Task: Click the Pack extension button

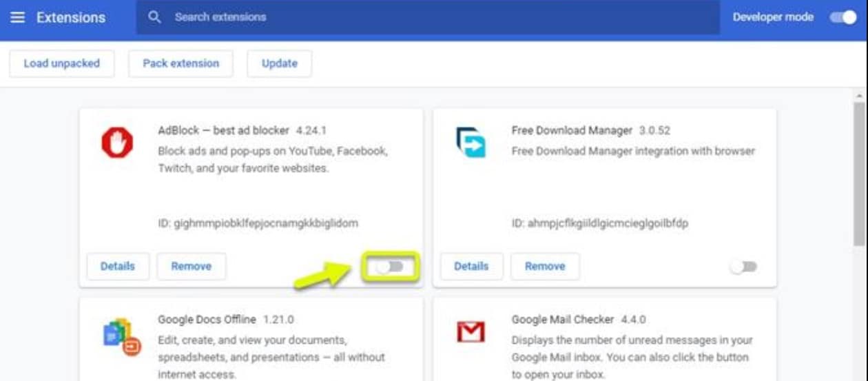Action: tap(180, 63)
